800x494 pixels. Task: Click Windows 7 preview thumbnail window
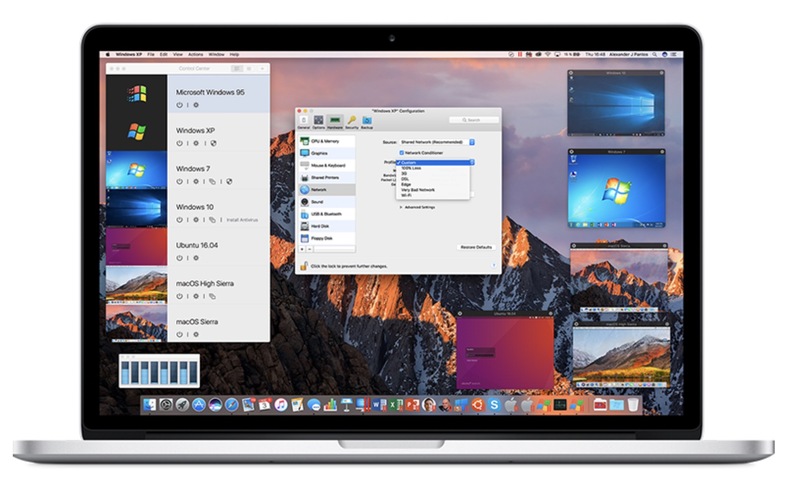617,188
